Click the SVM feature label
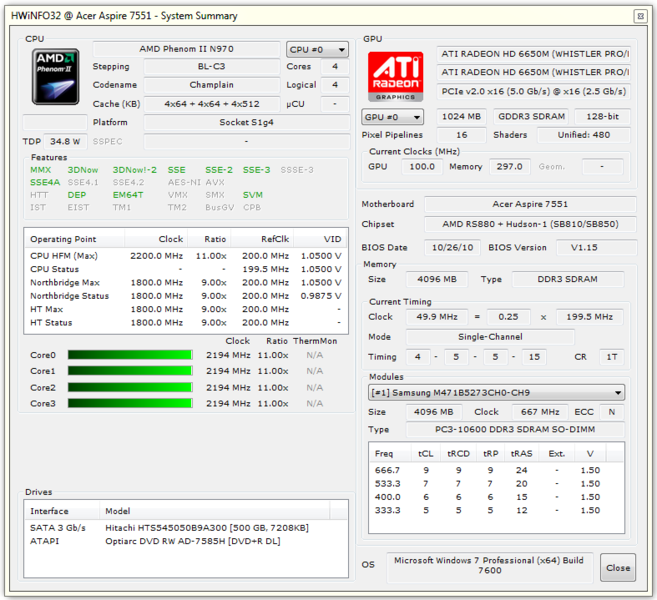Screen dimensions: 657x600 [x=253, y=195]
